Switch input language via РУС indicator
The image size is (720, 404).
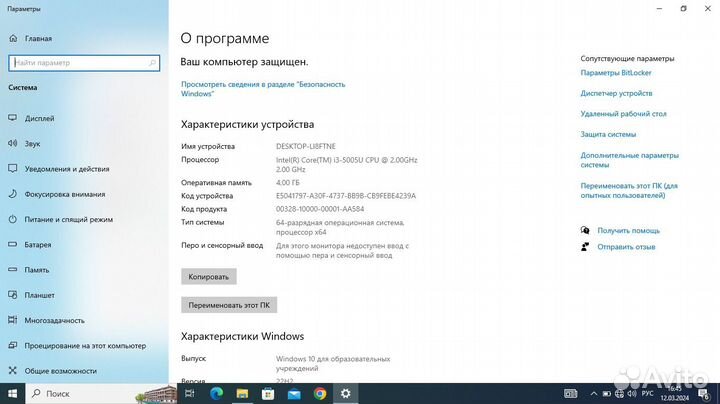647,394
